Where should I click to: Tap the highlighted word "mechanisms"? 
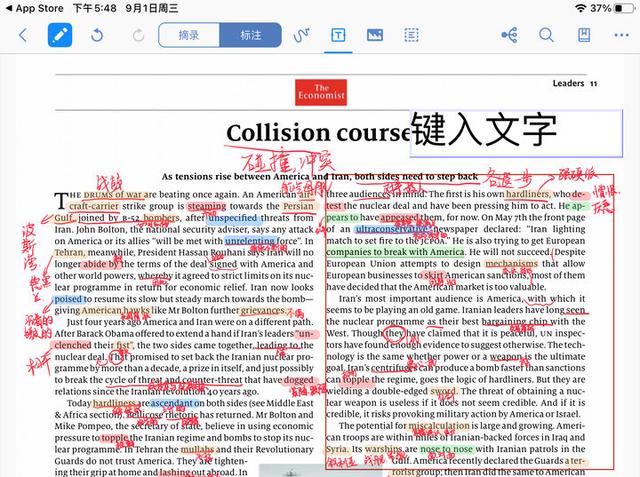pyautogui.click(x=511, y=264)
